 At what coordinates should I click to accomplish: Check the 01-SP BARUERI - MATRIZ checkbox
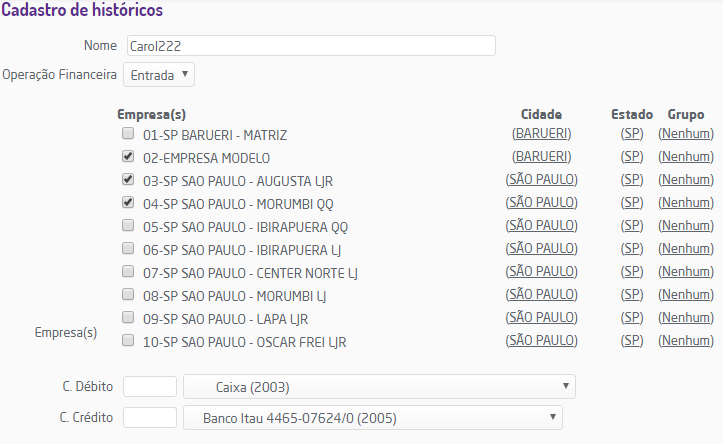tap(128, 133)
